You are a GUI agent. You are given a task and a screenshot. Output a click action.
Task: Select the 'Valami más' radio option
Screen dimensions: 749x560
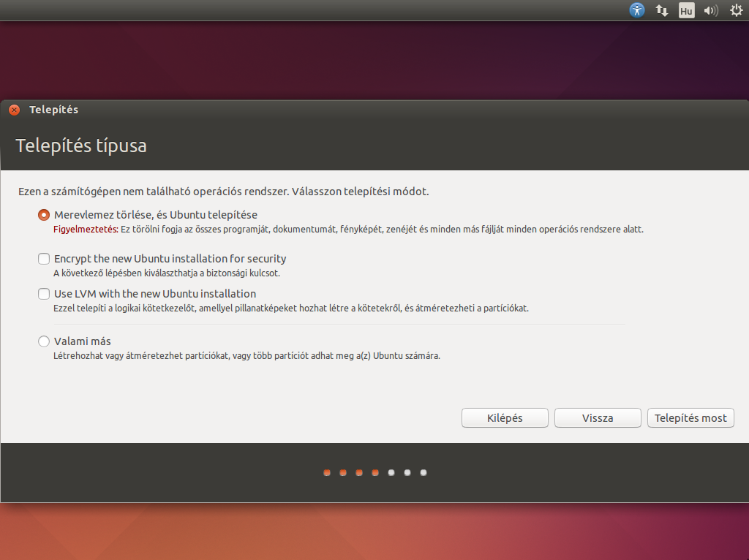pyautogui.click(x=44, y=341)
